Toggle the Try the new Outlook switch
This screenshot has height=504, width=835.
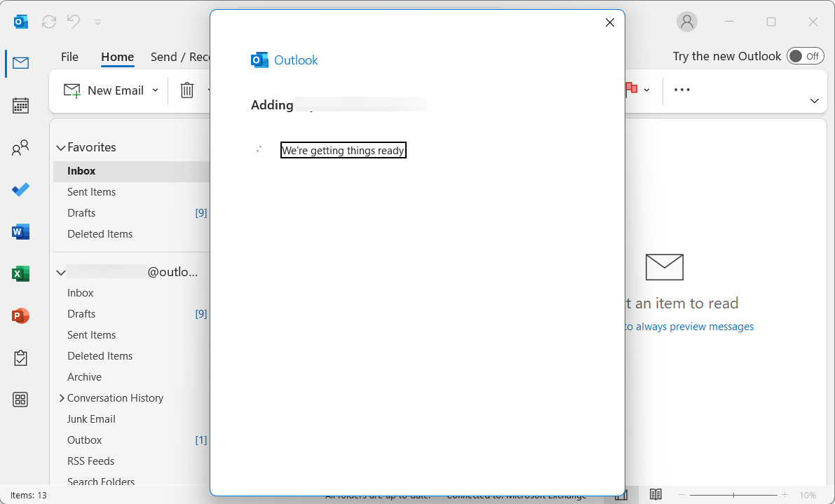pos(805,56)
